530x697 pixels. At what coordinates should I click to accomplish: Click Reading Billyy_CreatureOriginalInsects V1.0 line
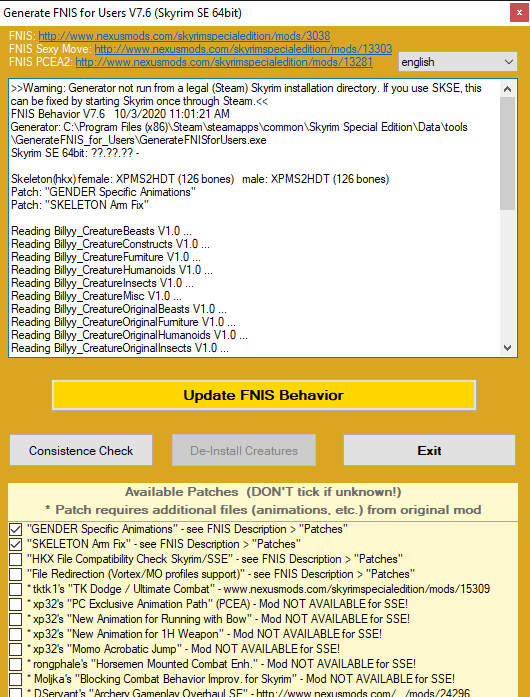tap(120, 348)
